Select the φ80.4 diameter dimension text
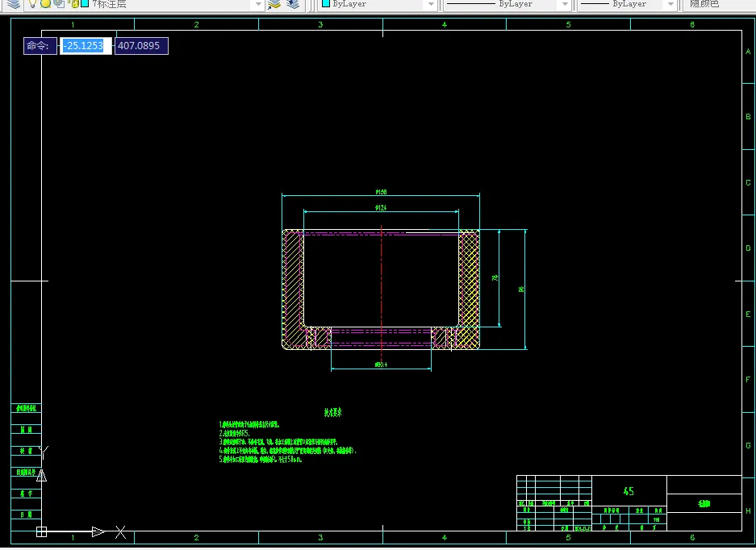Image resolution: width=756 pixels, height=550 pixels. click(x=381, y=365)
